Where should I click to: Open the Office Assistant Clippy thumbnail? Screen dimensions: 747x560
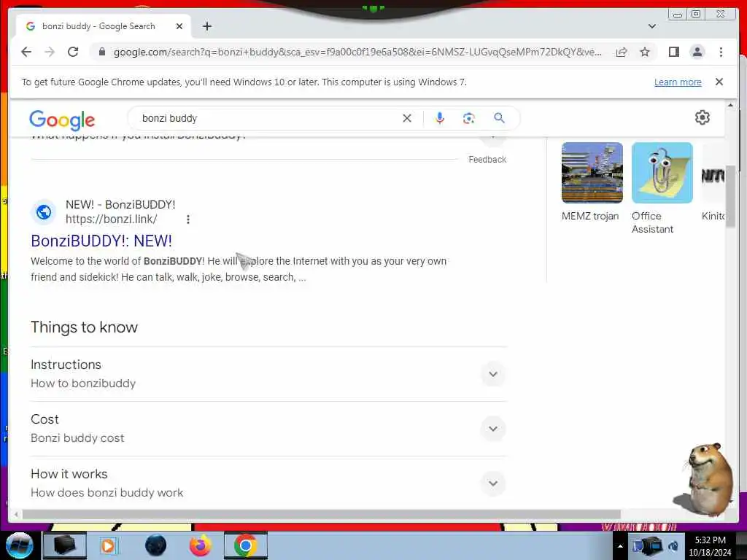click(x=662, y=173)
